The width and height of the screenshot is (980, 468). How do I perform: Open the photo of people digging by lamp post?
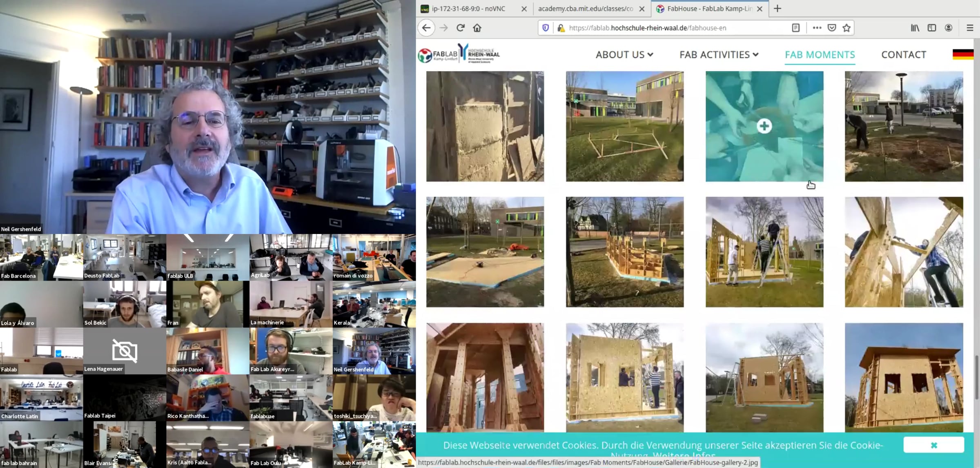(904, 126)
